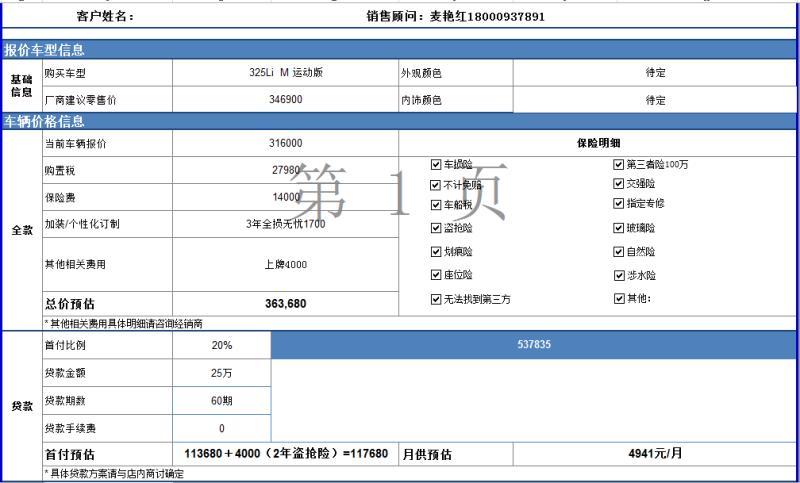The height and width of the screenshot is (483, 800).
Task: Select the 销售顾问 麦艳红 contact text
Action: coord(455,16)
